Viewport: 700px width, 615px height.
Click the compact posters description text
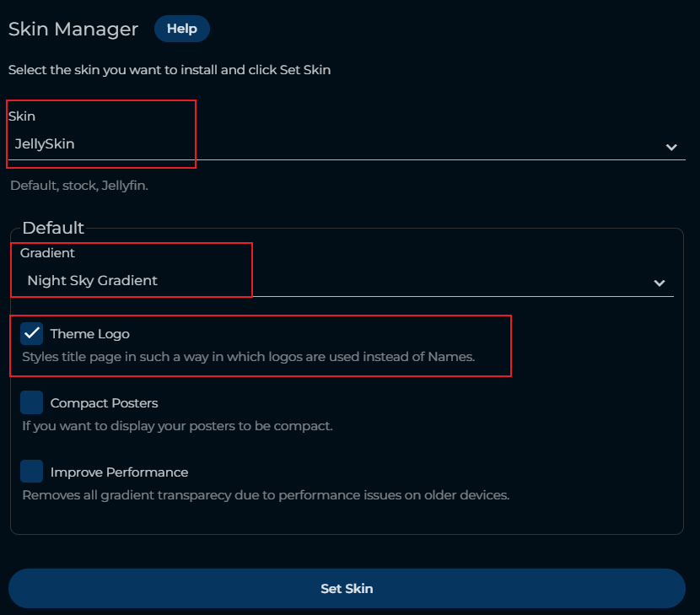pyautogui.click(x=177, y=426)
